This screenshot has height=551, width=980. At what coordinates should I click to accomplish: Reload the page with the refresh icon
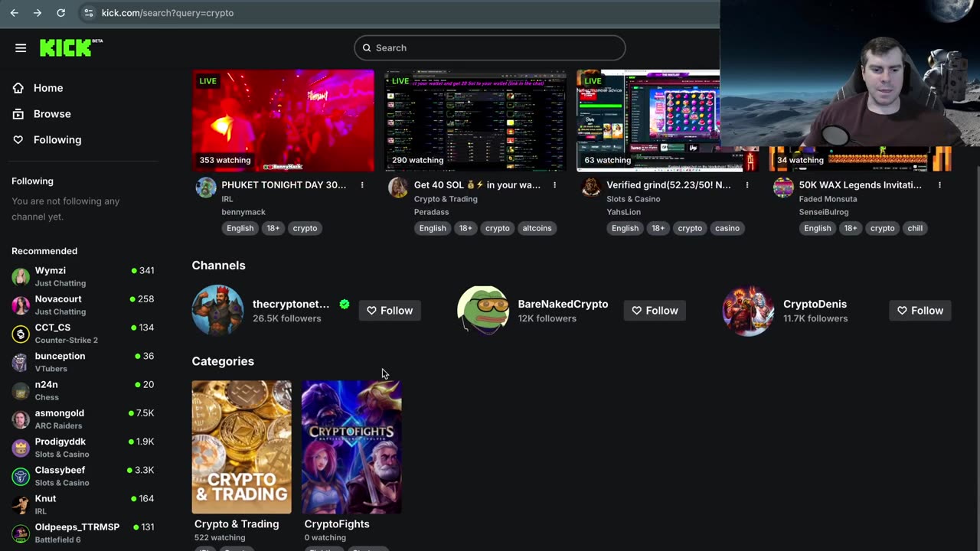click(x=61, y=13)
